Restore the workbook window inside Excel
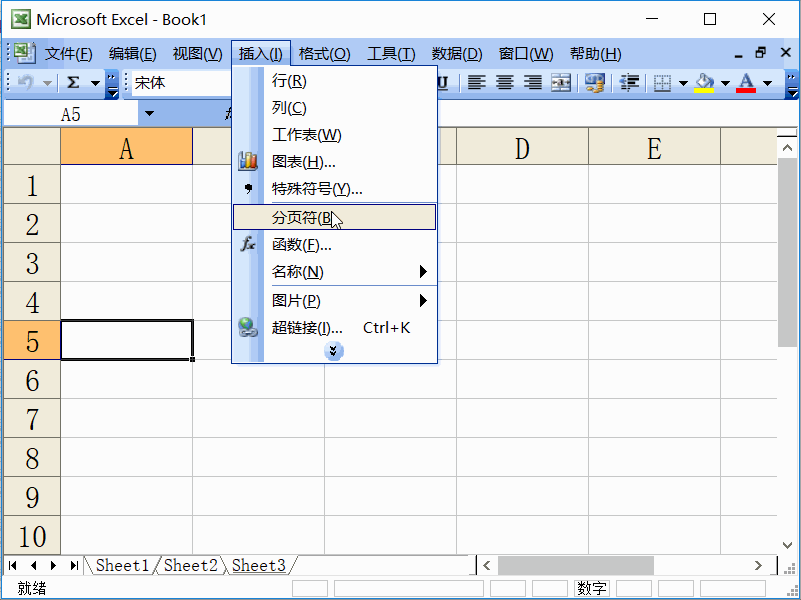The width and height of the screenshot is (801, 600). (x=761, y=53)
